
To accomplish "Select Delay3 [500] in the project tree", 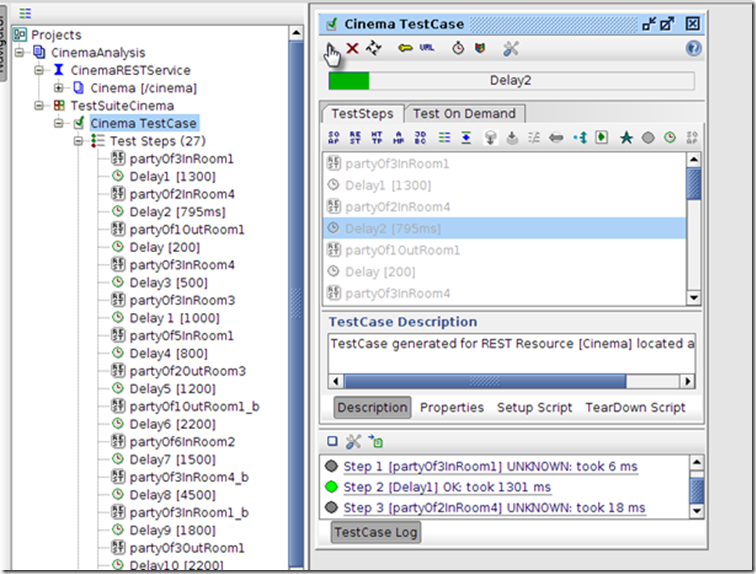I will coord(168,282).
